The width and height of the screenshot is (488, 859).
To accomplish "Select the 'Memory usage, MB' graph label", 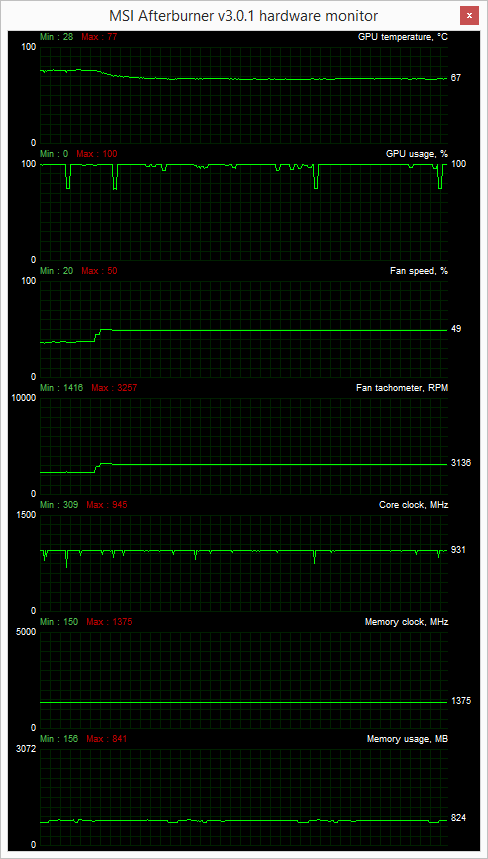I will (x=407, y=739).
